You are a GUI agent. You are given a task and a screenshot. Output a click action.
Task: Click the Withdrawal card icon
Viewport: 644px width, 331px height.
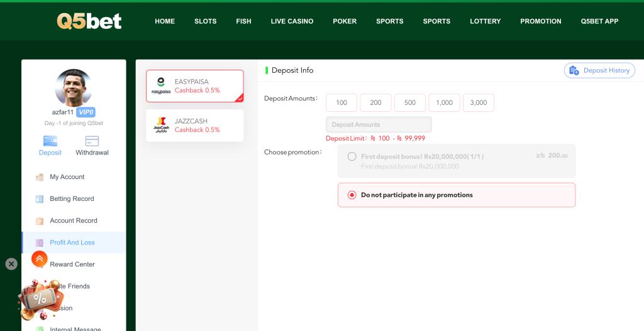coord(92,141)
